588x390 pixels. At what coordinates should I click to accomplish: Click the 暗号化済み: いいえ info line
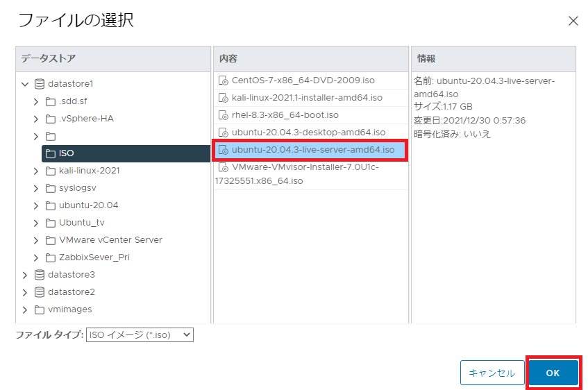(452, 134)
